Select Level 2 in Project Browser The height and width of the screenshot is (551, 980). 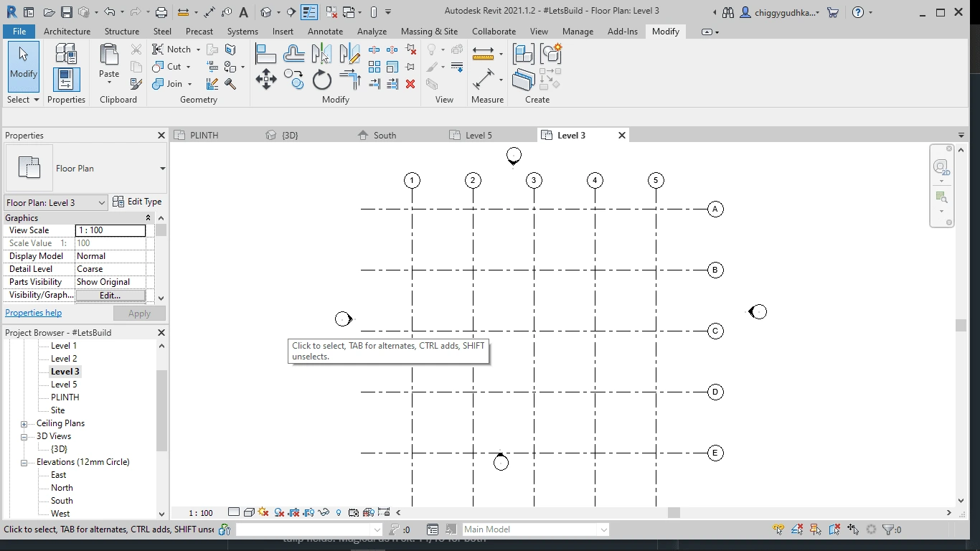pyautogui.click(x=64, y=359)
